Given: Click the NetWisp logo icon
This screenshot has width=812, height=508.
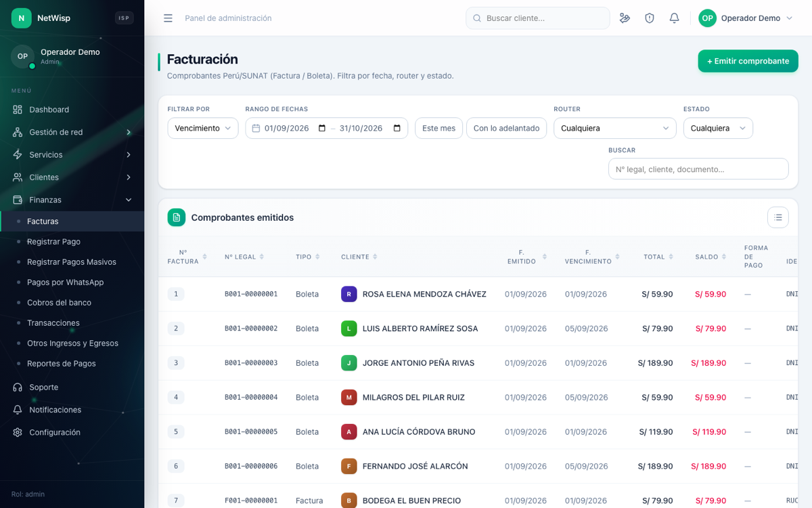Looking at the screenshot, I should (x=22, y=18).
